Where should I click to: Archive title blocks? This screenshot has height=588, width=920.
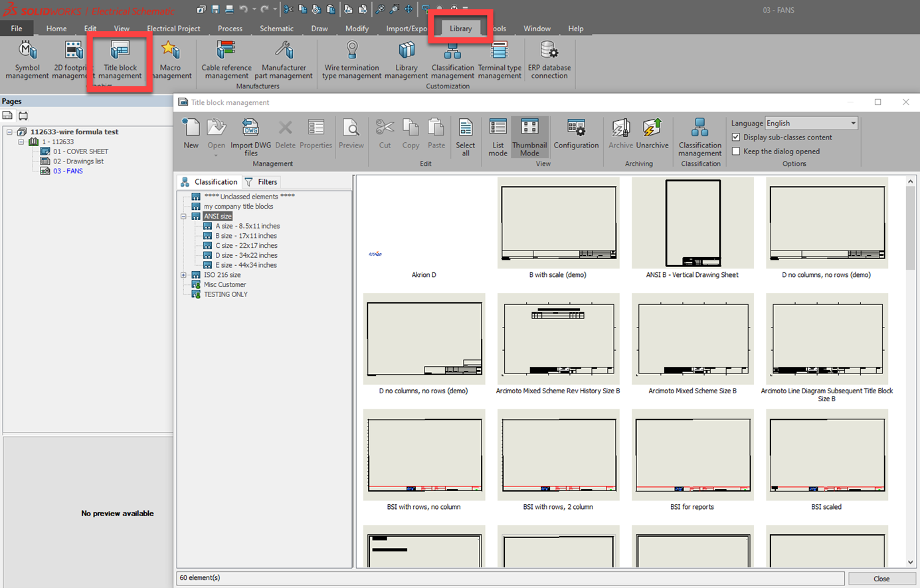[620, 134]
